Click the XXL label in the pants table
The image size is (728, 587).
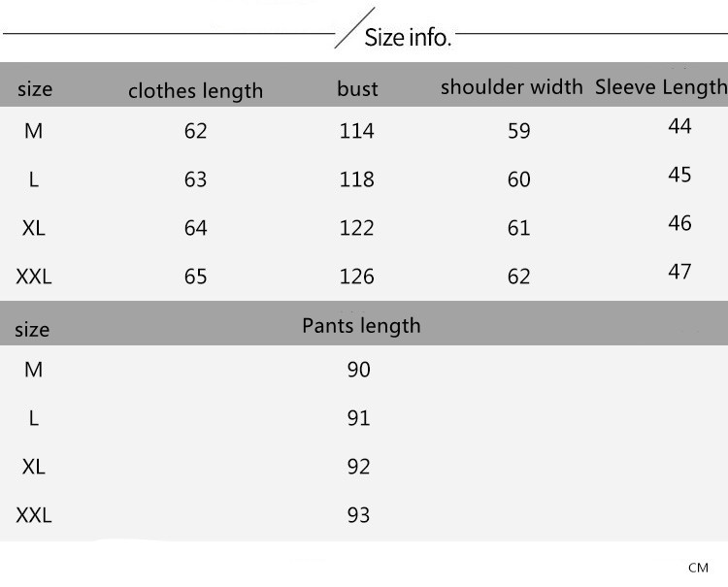34,515
